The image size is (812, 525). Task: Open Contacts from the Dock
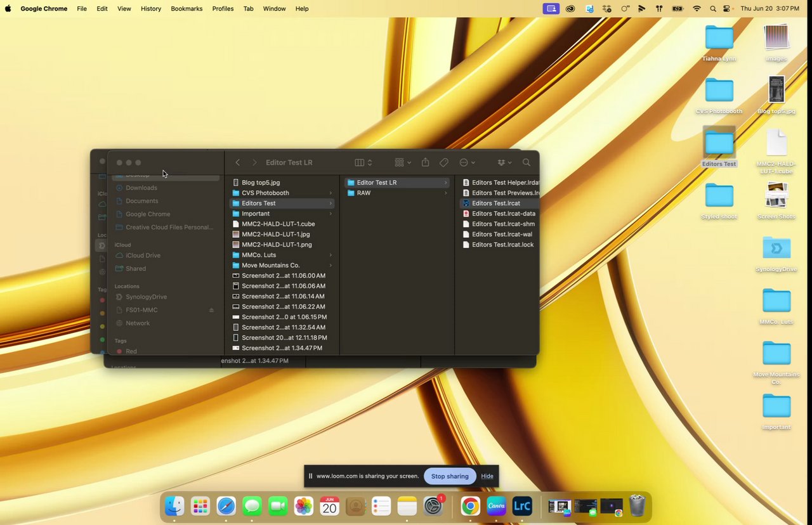[355, 506]
